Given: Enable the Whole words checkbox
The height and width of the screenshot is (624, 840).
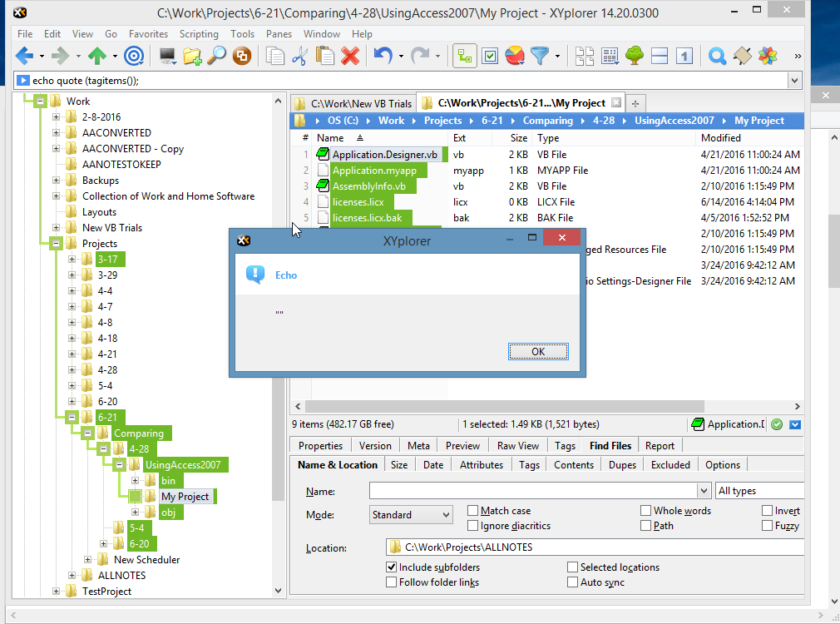Looking at the screenshot, I should pyautogui.click(x=646, y=511).
